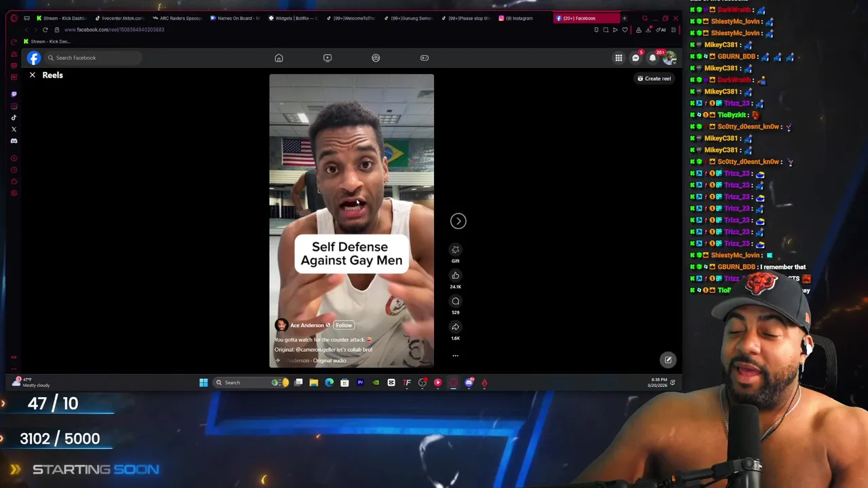Follow Ace Anderson
This screenshot has width=868, height=488.
[344, 325]
